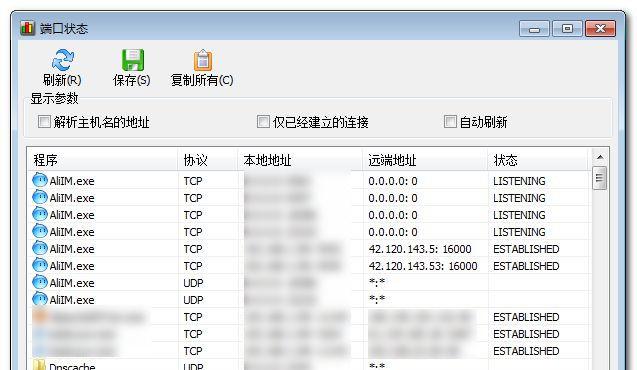Click the green floppy disk 保存(S) icon

tap(132, 60)
